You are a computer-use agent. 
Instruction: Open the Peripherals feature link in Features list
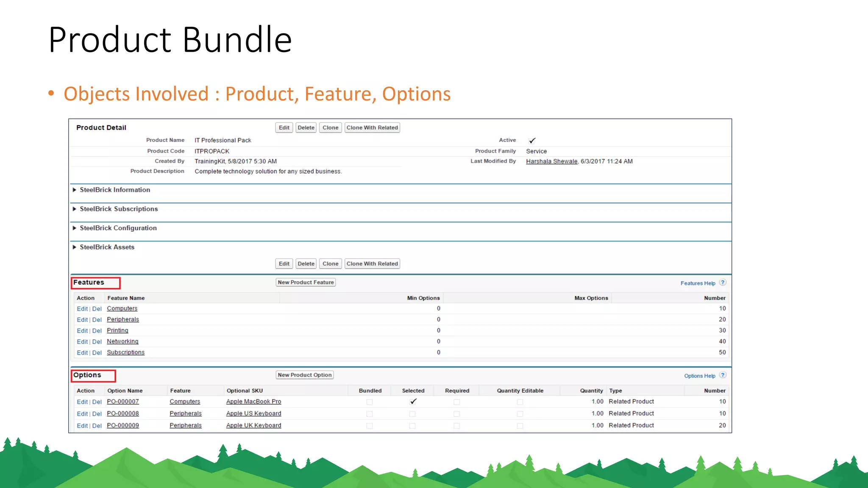click(123, 319)
